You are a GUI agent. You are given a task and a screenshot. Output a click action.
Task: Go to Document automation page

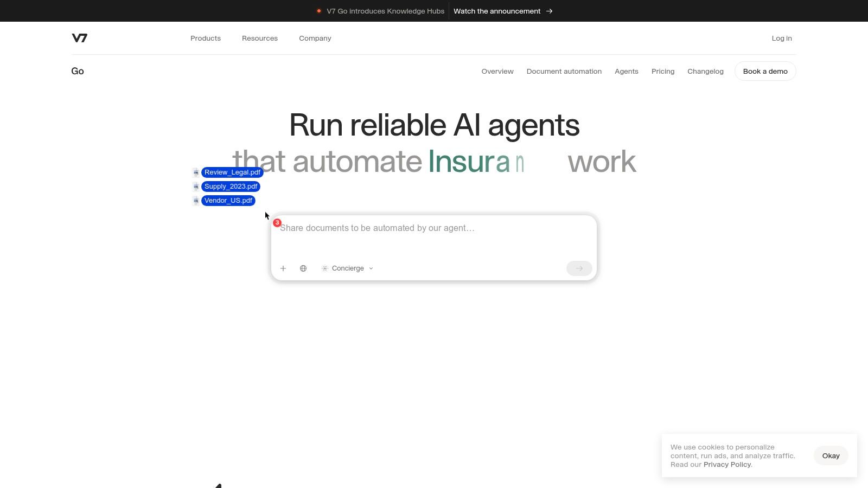point(564,72)
